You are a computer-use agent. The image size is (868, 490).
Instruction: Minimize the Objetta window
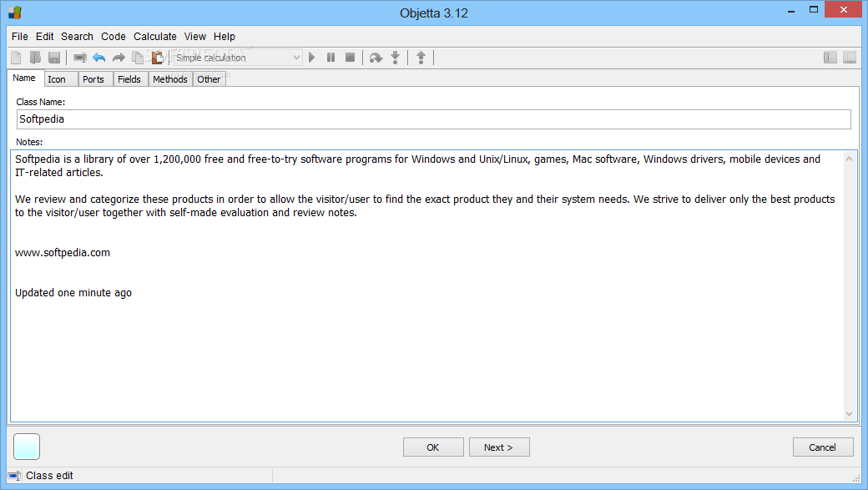point(791,10)
